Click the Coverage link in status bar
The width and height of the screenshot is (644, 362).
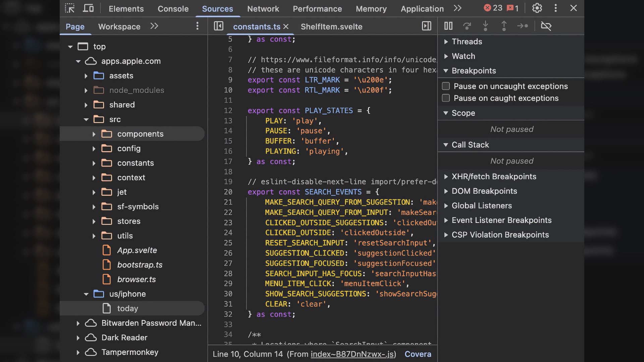pyautogui.click(x=418, y=354)
